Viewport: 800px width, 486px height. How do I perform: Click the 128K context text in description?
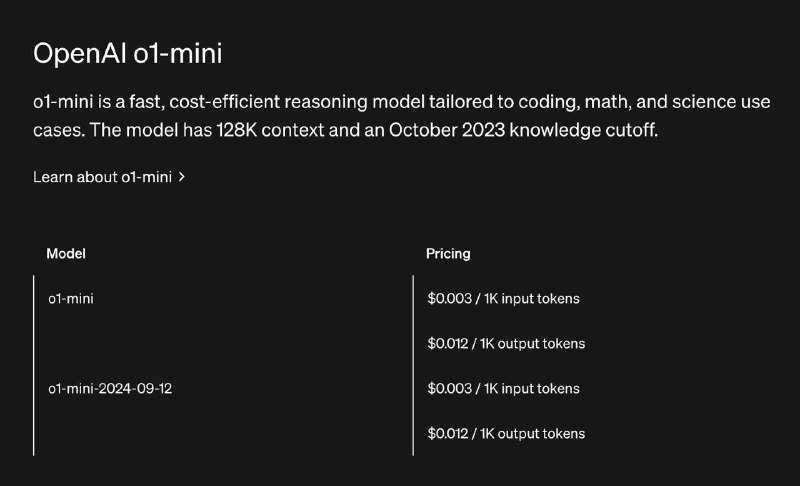tap(270, 130)
